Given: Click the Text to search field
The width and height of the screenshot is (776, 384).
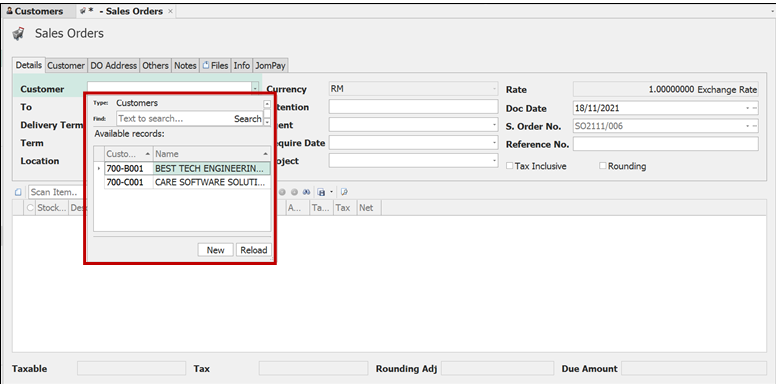Looking at the screenshot, I should click(x=175, y=119).
